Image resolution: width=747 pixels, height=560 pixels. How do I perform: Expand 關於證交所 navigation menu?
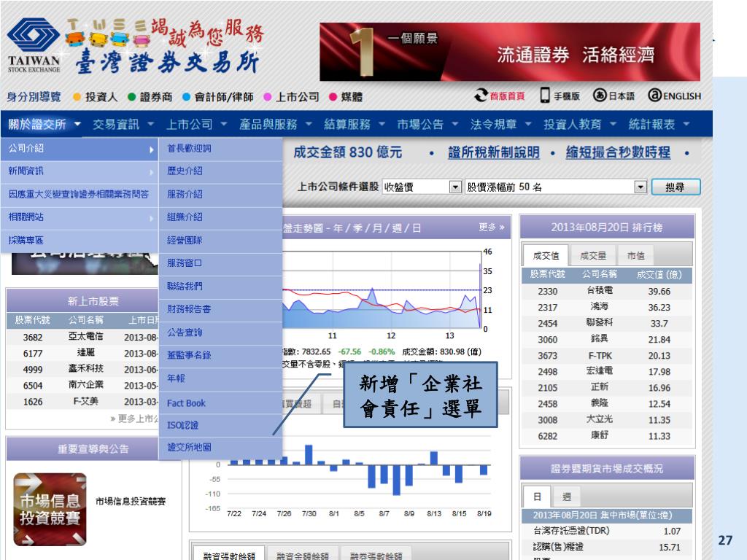pos(44,124)
